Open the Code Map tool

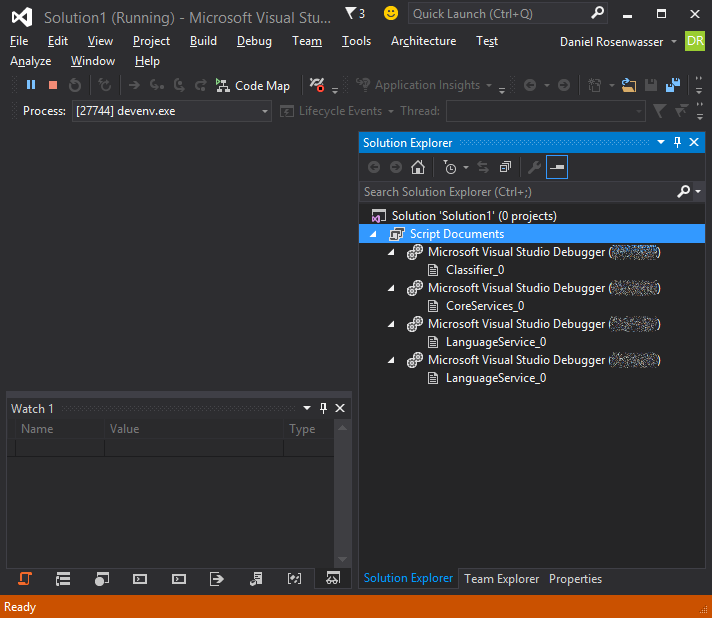pos(252,85)
